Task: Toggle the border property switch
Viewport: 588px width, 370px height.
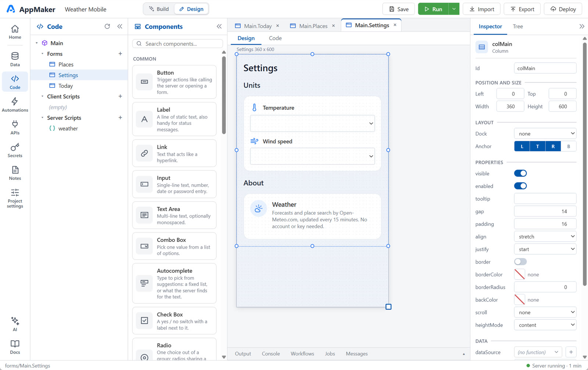Action: tap(520, 262)
